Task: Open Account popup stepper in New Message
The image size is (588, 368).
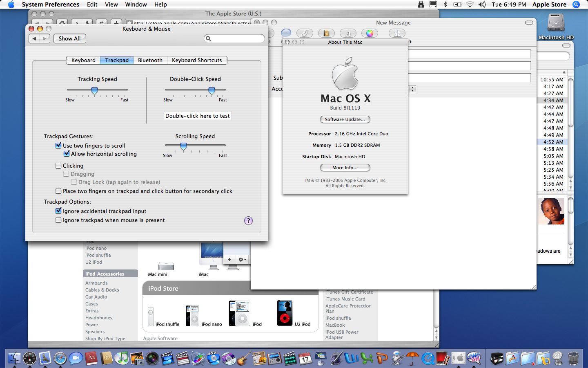Action: [412, 89]
